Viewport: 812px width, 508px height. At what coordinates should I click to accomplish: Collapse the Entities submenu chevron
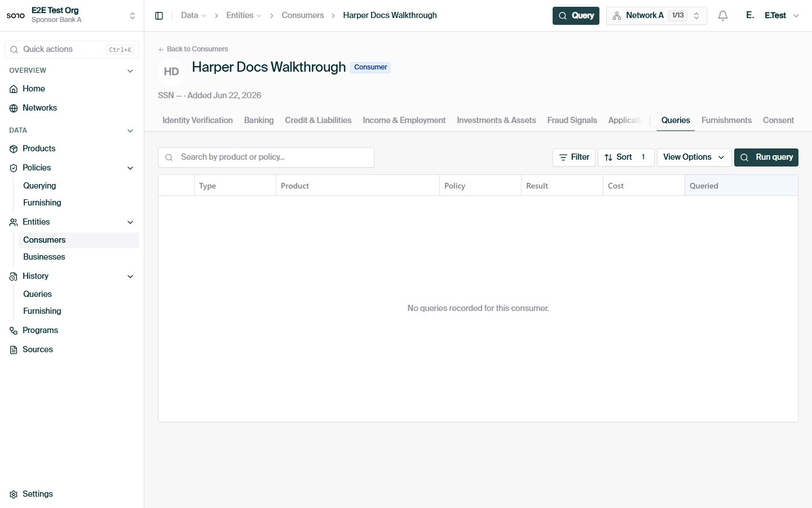pos(130,222)
